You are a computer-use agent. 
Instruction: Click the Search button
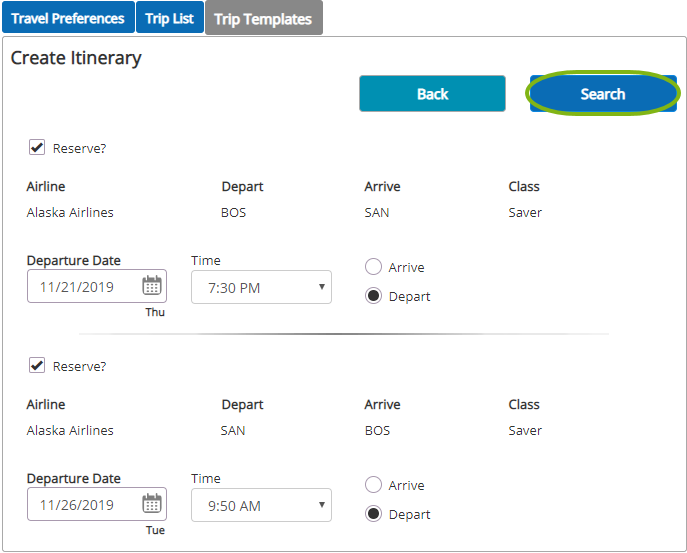click(x=603, y=93)
